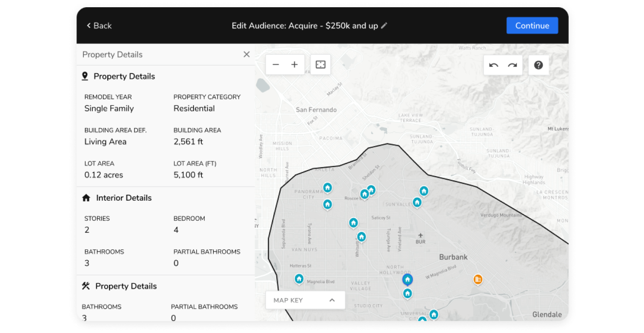The width and height of the screenshot is (644, 333).
Task: Redo the last map action
Action: click(x=512, y=65)
